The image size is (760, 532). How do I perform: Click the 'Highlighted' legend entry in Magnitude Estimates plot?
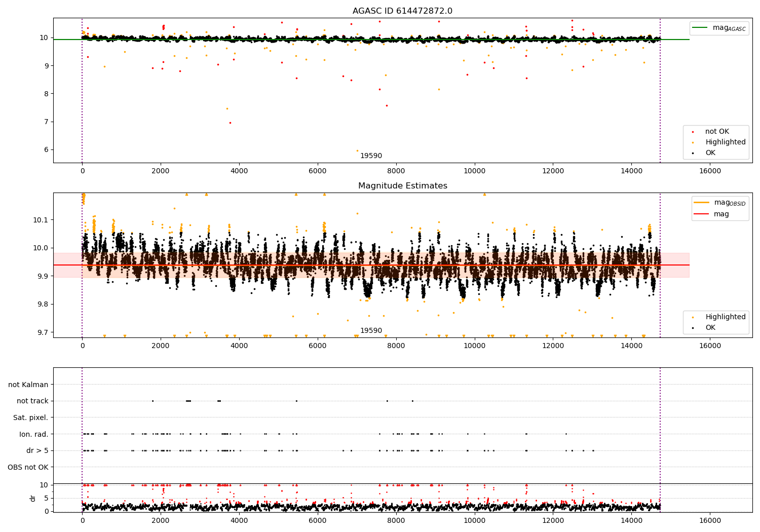point(715,317)
